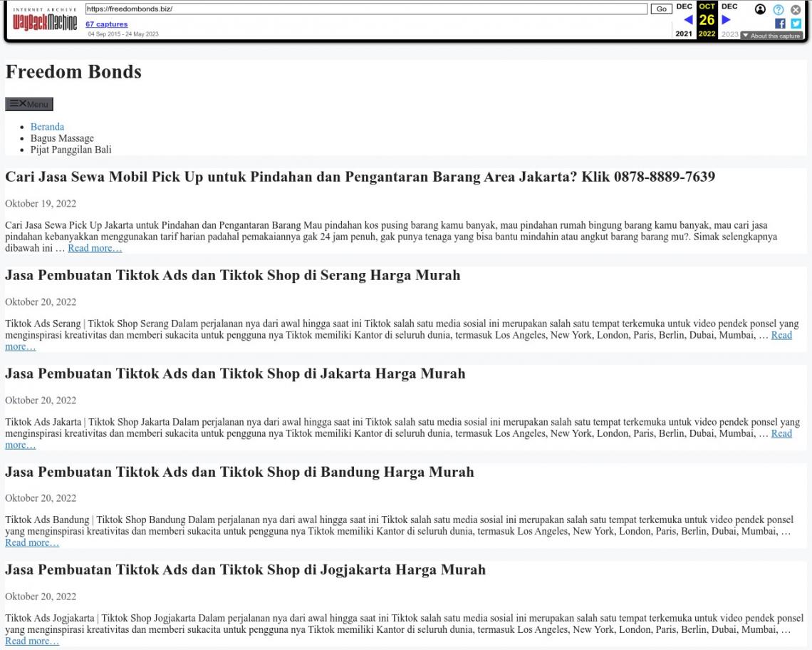Click the Oktober 19, 2022 post date
The width and height of the screenshot is (812, 650).
[41, 203]
